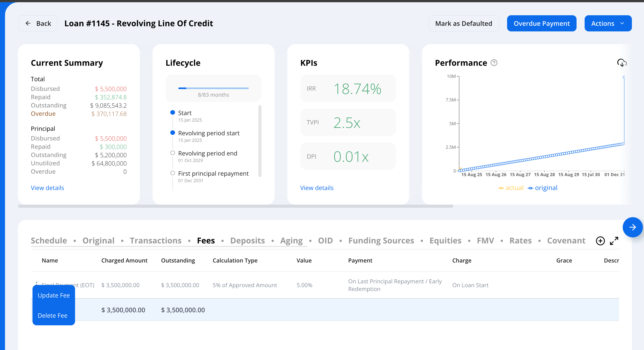Expand the table with the fullscreen arrows icon

pos(614,241)
